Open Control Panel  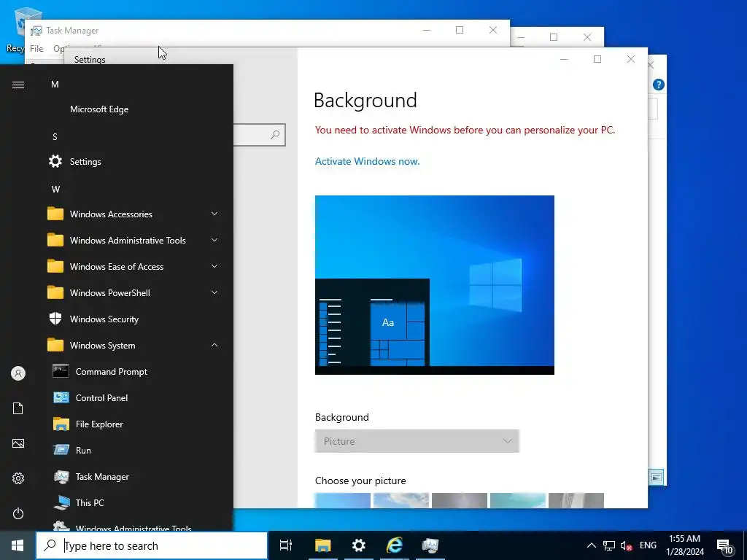(x=101, y=397)
